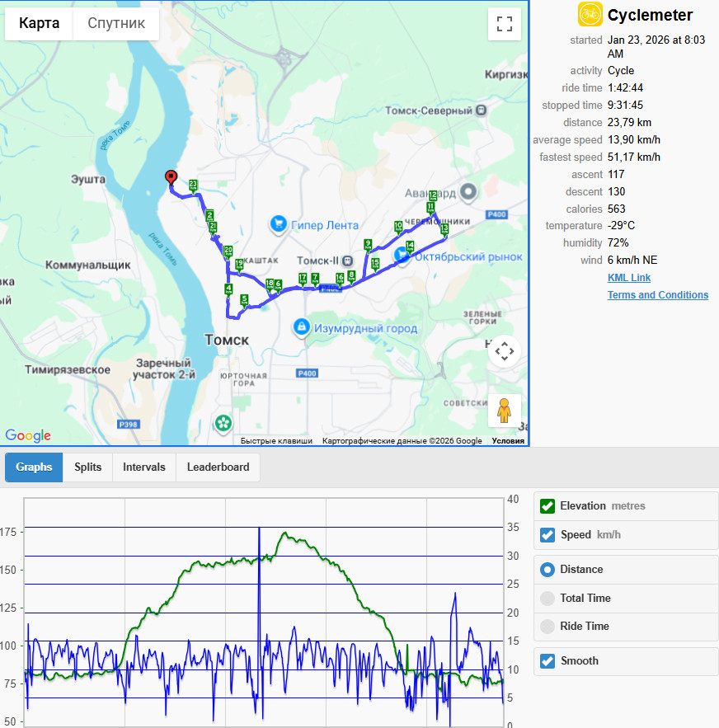Screen dimensions: 719x728
Task: Disable the Smooth checkbox
Action: pyautogui.click(x=547, y=661)
